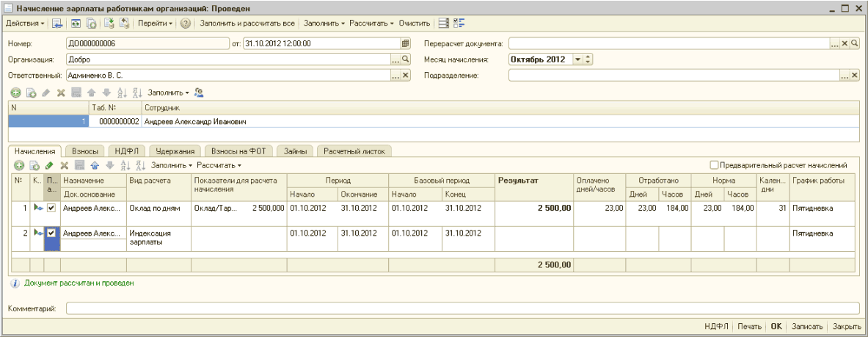Click delete X icon in Начисления toolbar
The width and height of the screenshot is (868, 337).
65,165
